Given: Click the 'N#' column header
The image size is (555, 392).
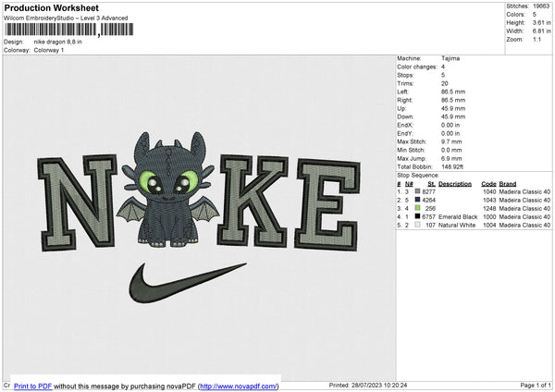Looking at the screenshot, I should point(409,184).
